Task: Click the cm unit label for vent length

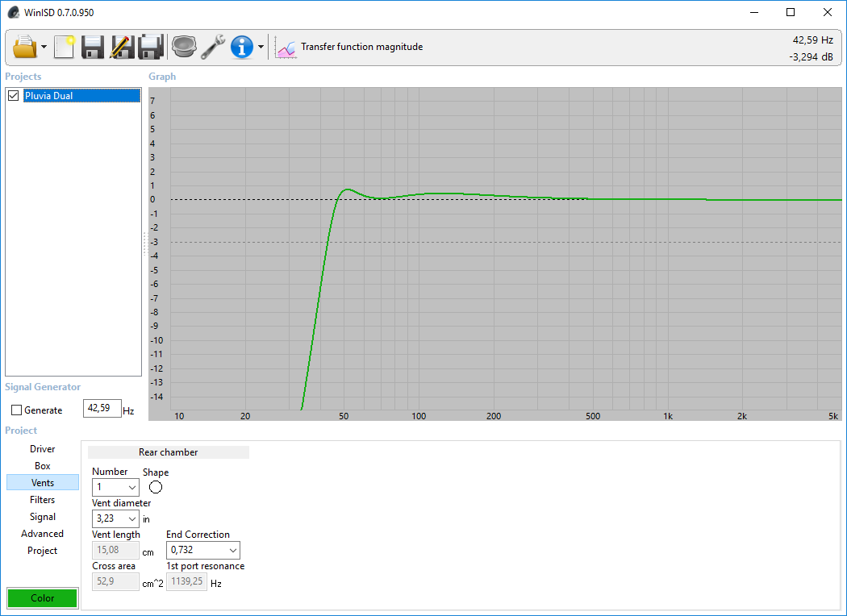Action: [148, 552]
